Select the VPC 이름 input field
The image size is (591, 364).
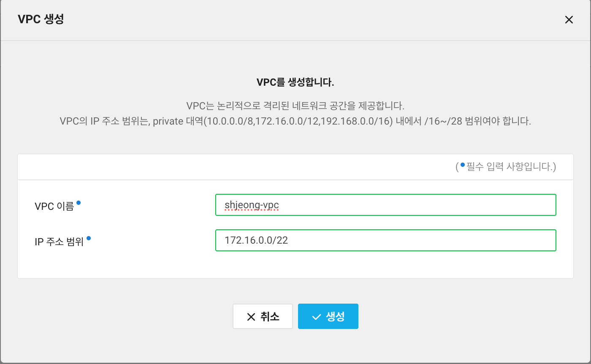(x=385, y=205)
